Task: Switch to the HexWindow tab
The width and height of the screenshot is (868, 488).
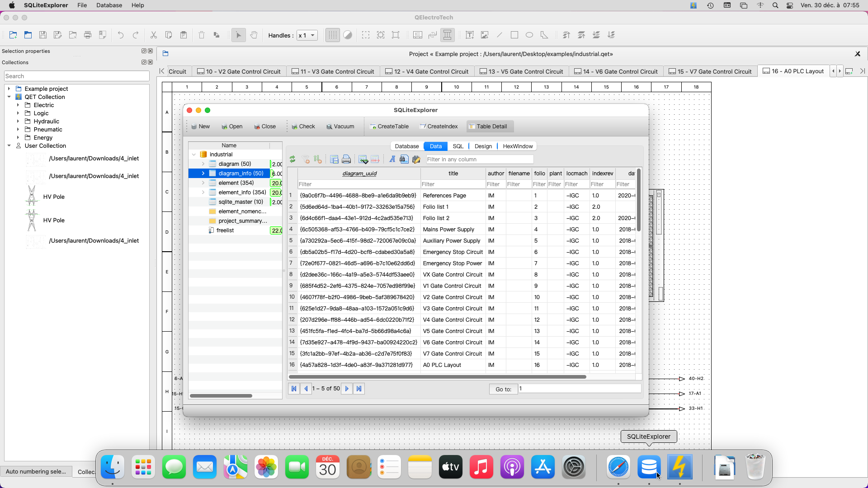Action: click(518, 146)
